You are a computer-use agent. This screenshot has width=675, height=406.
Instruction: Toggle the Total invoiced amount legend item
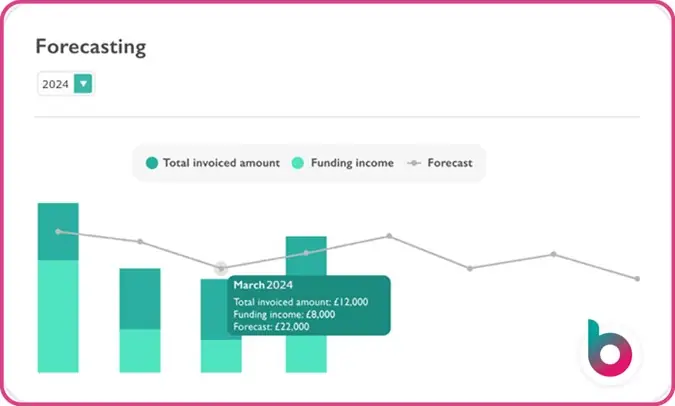[x=212, y=162]
